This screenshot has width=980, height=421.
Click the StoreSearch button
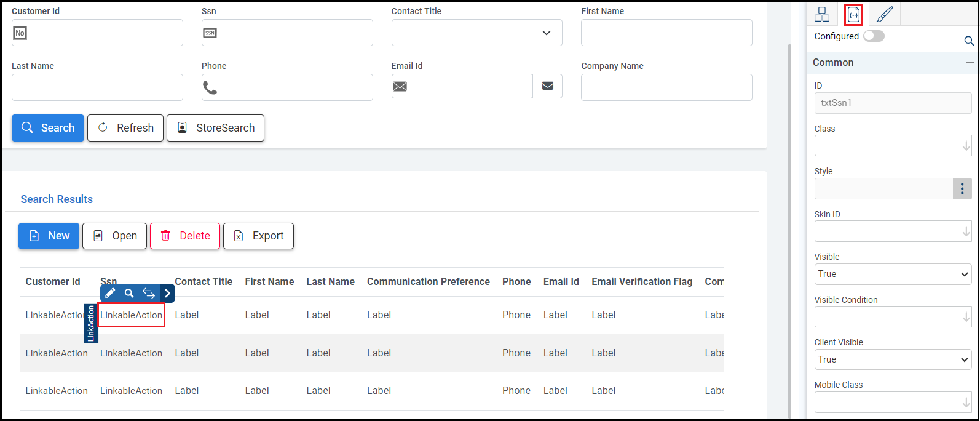point(215,128)
